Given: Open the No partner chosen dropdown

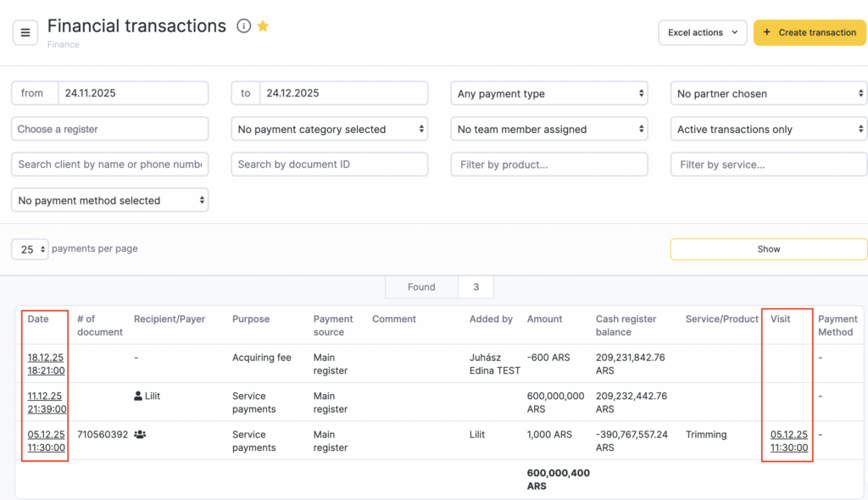Looking at the screenshot, I should tap(768, 93).
